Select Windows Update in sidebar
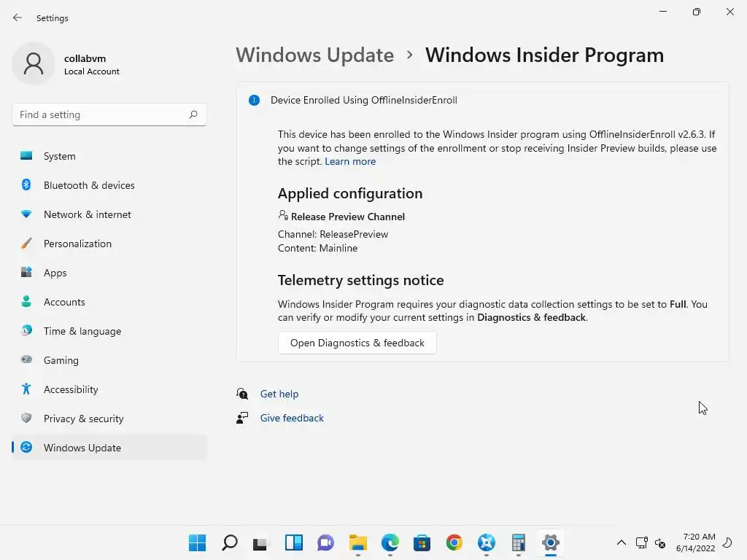This screenshot has width=747, height=560. tap(109, 448)
